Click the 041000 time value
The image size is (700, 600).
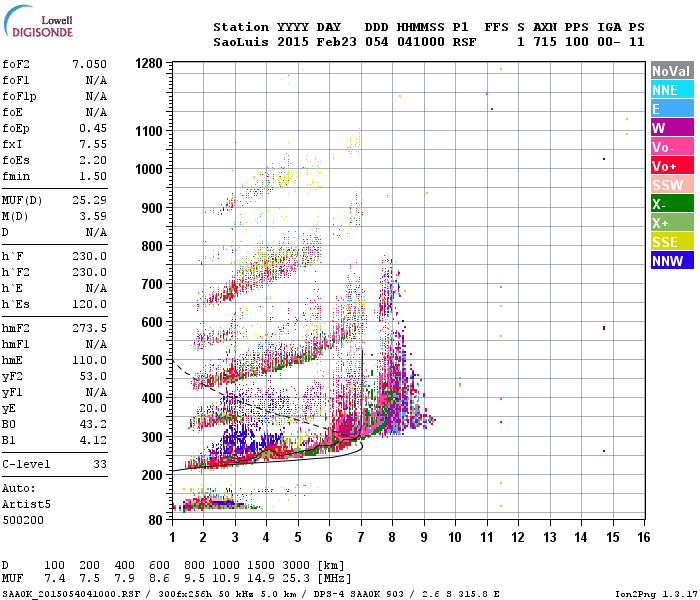[421, 42]
